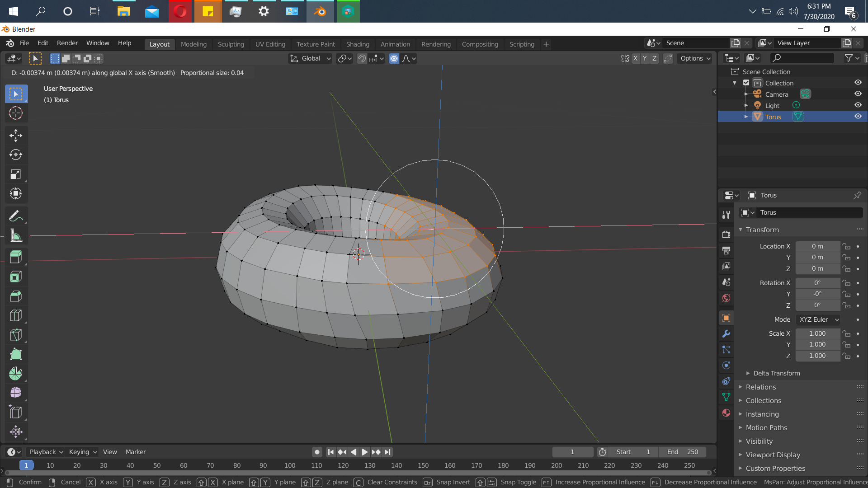Switch to the Sculpting workspace tab
This screenshot has height=488, width=868.
coord(231,44)
